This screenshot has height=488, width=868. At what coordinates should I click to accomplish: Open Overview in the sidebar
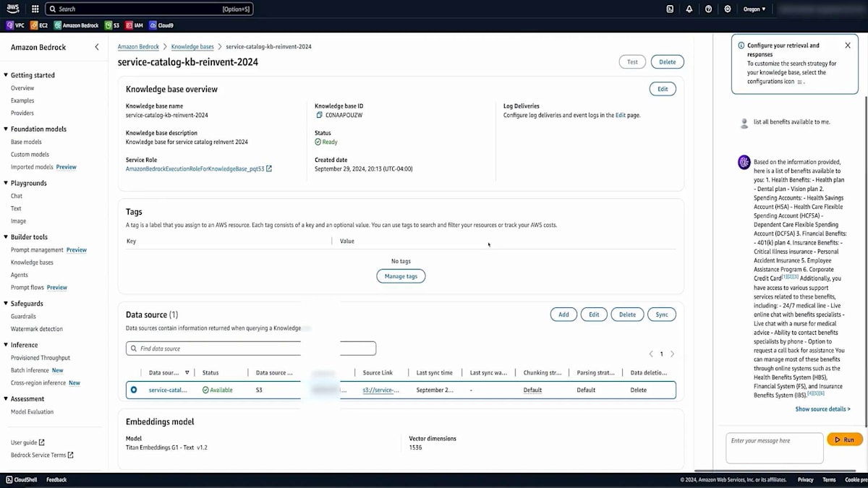(x=22, y=88)
